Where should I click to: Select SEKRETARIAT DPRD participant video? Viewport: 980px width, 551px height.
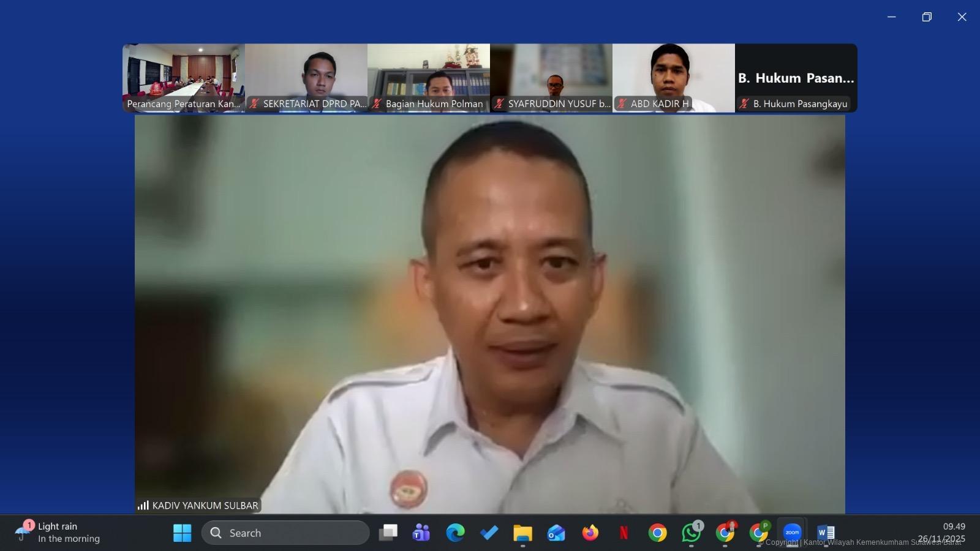pyautogui.click(x=306, y=78)
